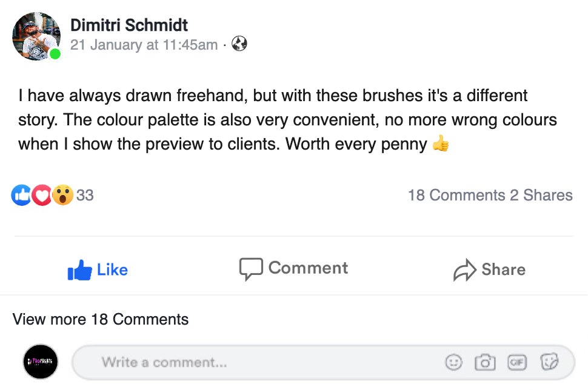Click the blue thumbs-up Like icon
This screenshot has height=390, width=588.
tap(79, 271)
